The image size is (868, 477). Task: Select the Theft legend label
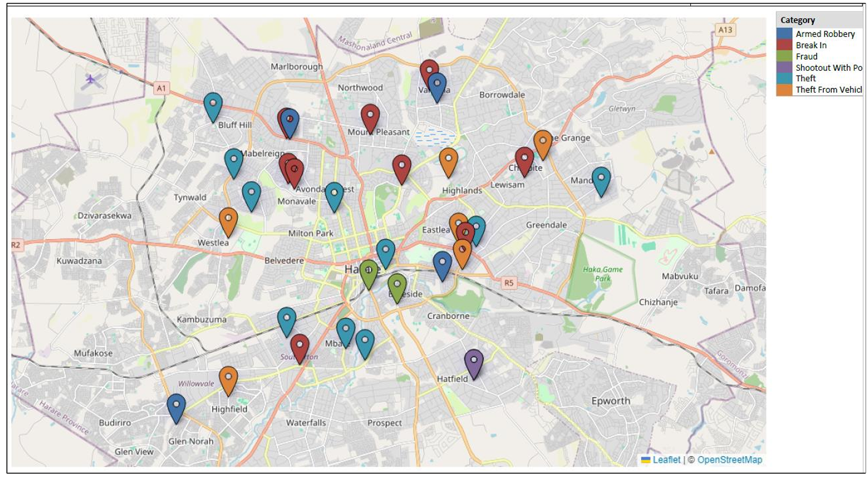[805, 79]
